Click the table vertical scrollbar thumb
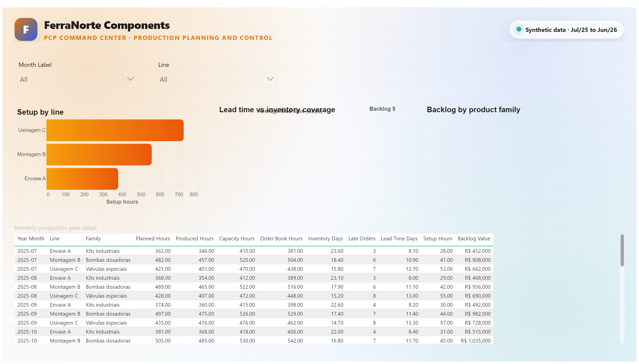Viewport: 639px width, 364px height. coord(622,250)
